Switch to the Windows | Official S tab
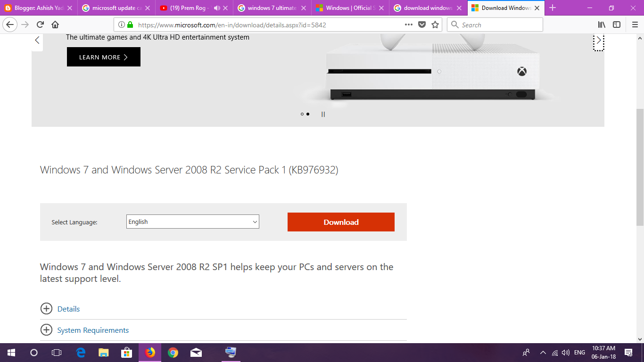Image resolution: width=644 pixels, height=362 pixels. (x=350, y=8)
